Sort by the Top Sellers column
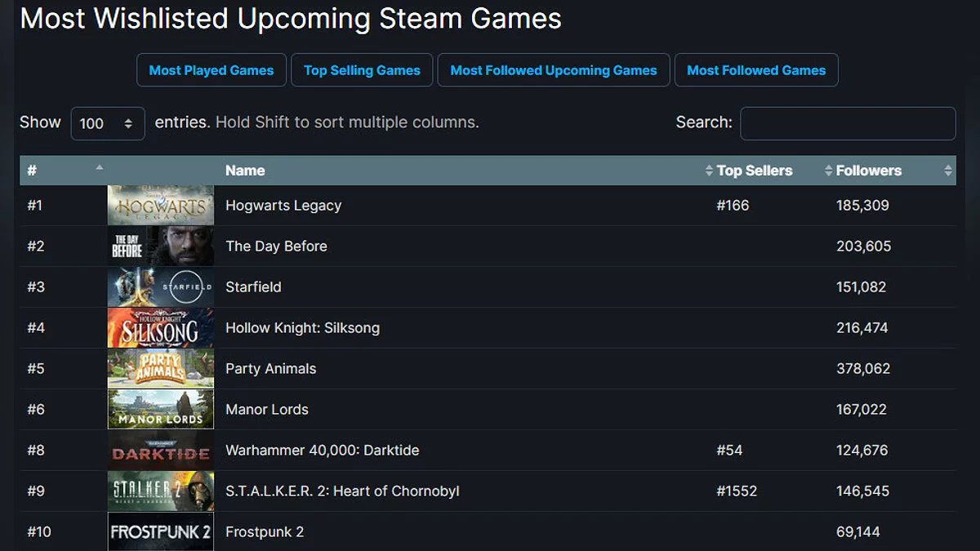This screenshot has height=551, width=980. [x=754, y=171]
